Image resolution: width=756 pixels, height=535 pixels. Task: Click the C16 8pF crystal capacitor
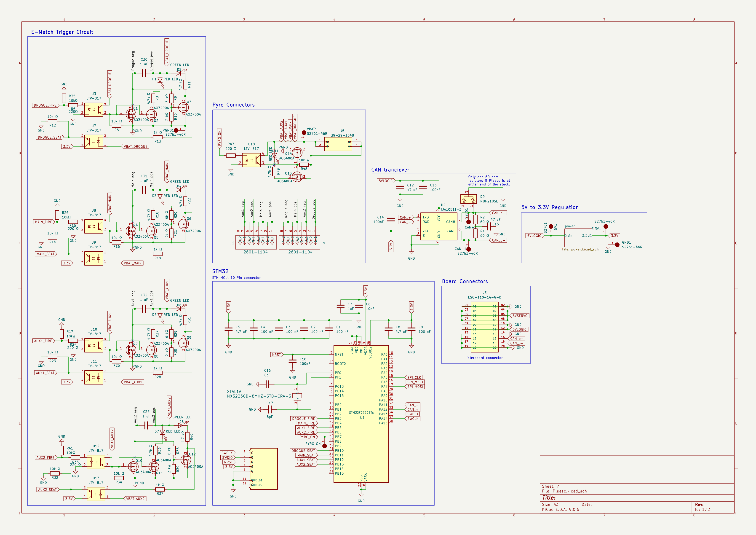(267, 384)
